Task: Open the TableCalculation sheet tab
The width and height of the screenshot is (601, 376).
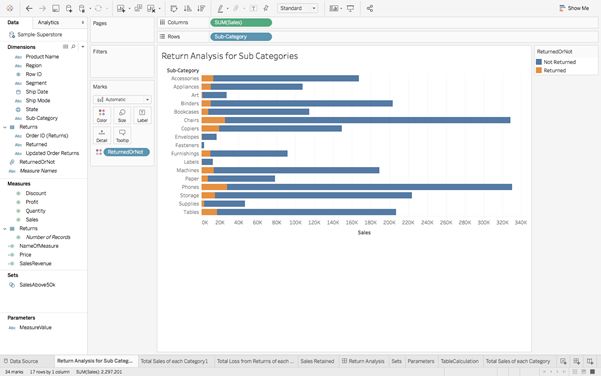Action: (460, 361)
